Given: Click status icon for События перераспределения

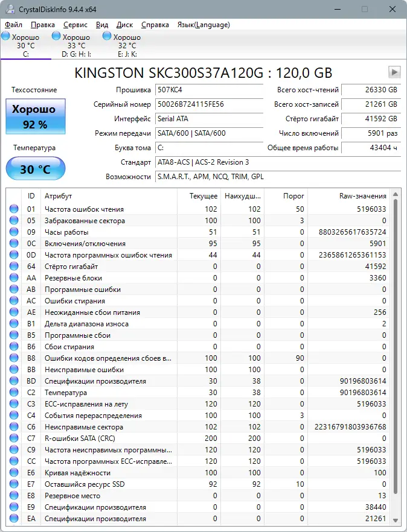Looking at the screenshot, I should (14, 415).
